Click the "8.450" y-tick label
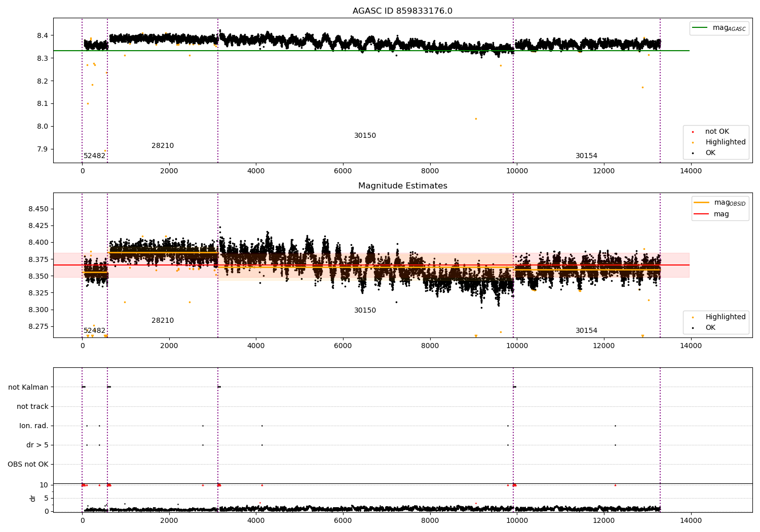The image size is (760, 532). coord(39,209)
